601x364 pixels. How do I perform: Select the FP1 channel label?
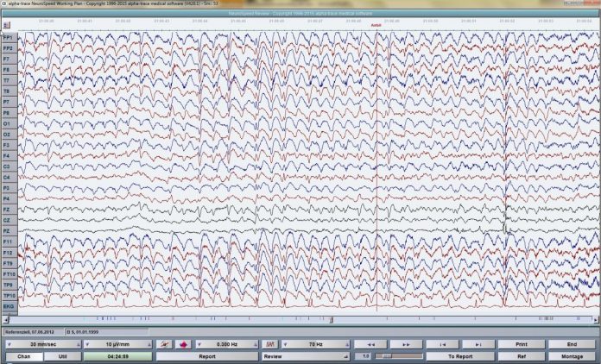click(9, 37)
